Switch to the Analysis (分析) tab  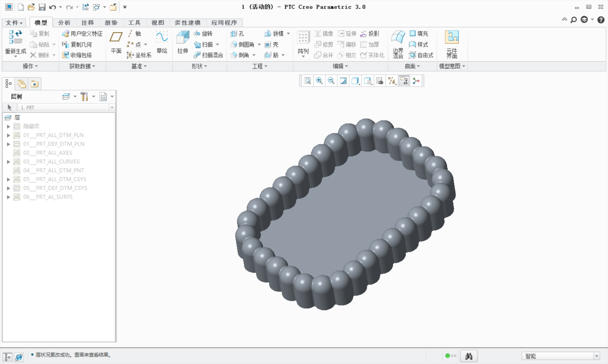tap(64, 23)
